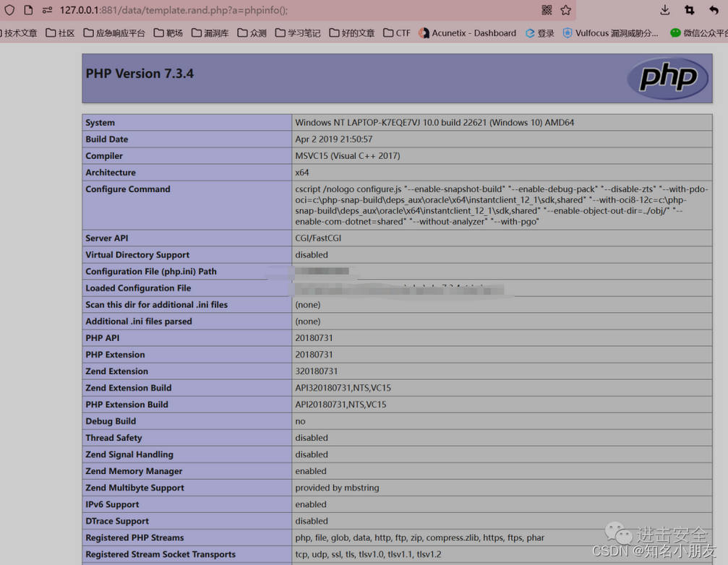Click the x64 architecture value
This screenshot has height=565, width=728.
point(301,173)
